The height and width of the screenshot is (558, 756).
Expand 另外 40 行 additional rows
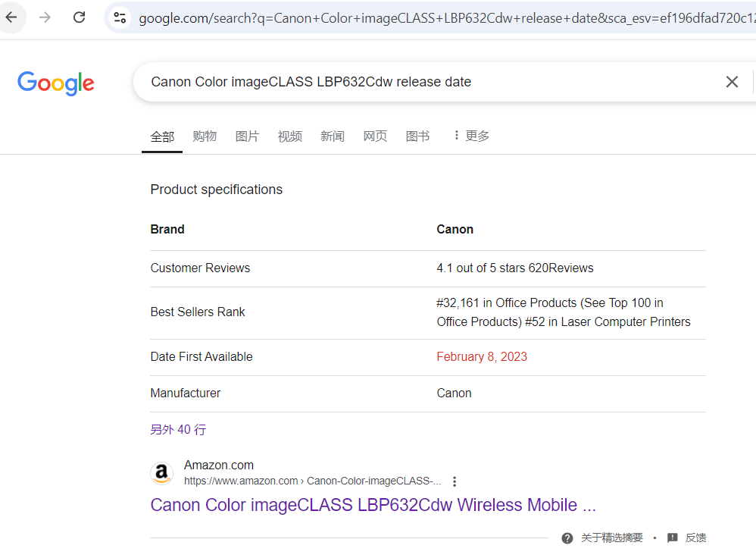(x=178, y=430)
